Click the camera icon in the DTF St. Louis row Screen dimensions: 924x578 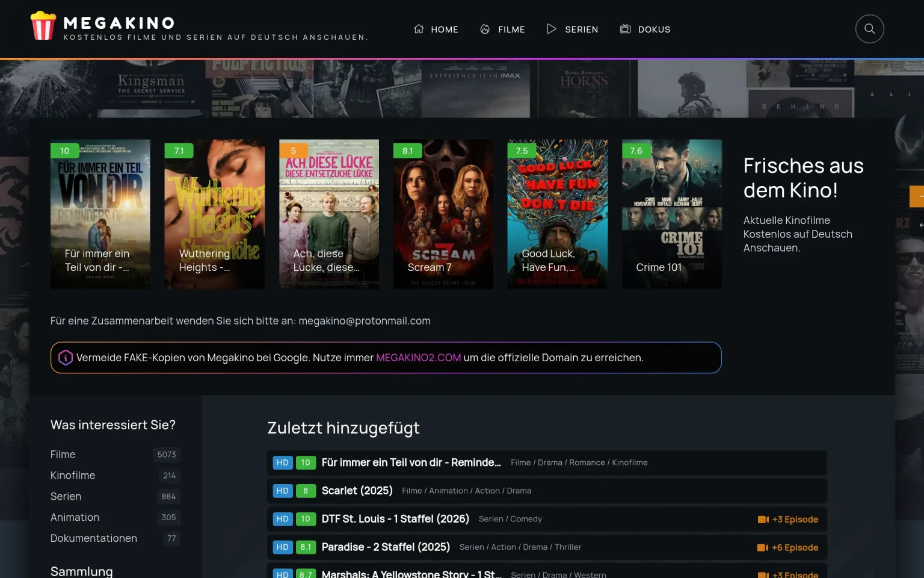tap(763, 520)
